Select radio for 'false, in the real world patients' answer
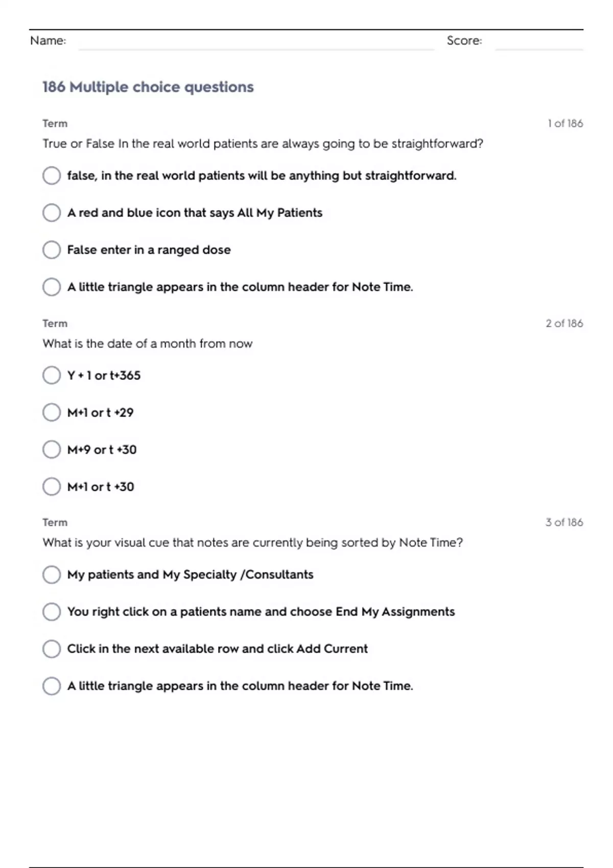 (x=52, y=176)
